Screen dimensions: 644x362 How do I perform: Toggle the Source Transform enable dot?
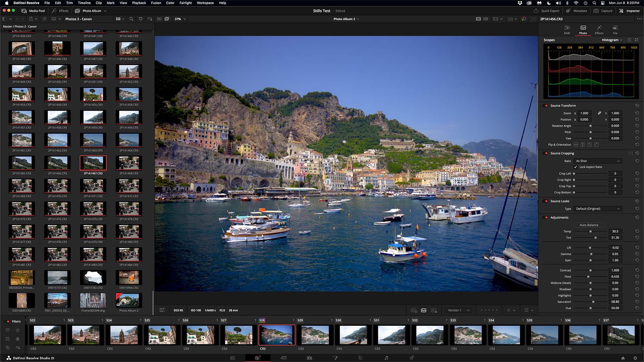point(546,106)
